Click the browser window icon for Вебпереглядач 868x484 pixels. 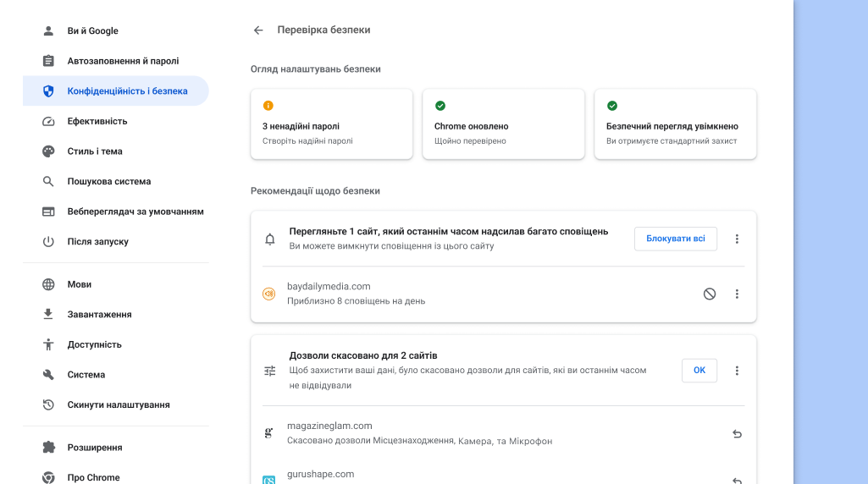[x=48, y=212]
